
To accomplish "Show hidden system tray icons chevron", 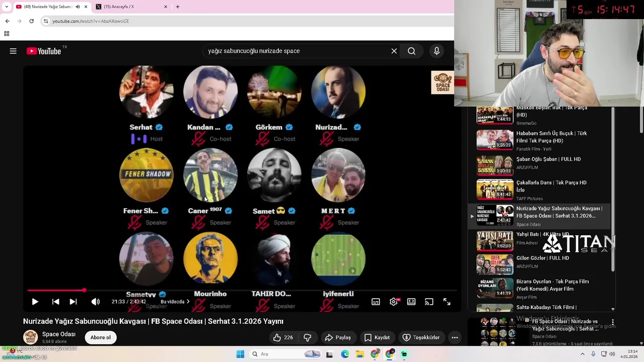I will [x=583, y=354].
